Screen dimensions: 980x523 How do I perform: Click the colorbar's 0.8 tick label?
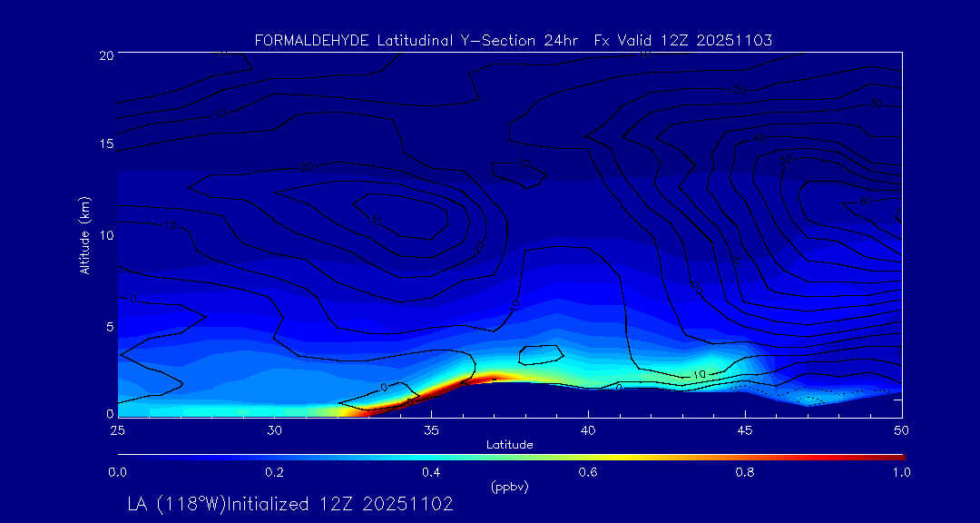click(745, 472)
